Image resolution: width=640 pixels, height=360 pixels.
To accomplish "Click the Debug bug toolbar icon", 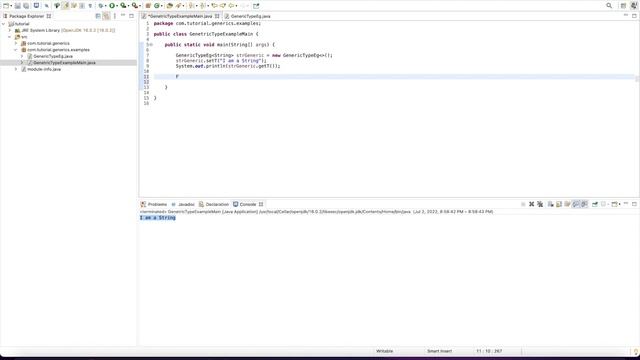I will [x=101, y=6].
